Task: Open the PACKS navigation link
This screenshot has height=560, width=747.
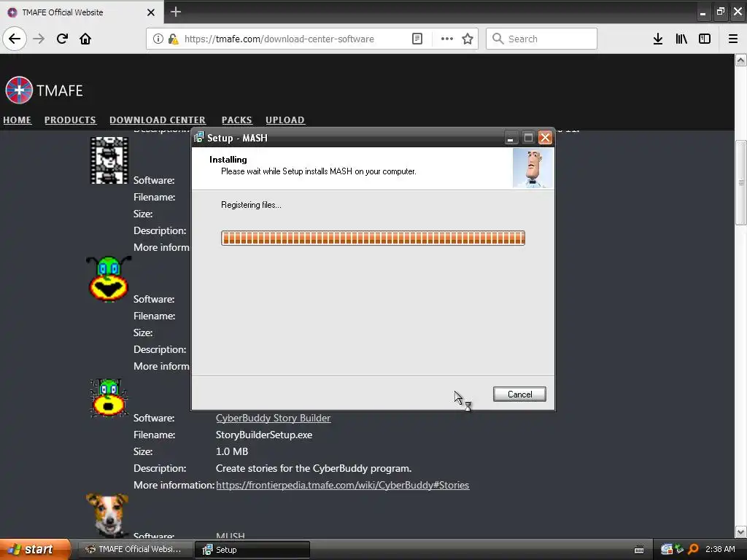Action: click(x=237, y=120)
